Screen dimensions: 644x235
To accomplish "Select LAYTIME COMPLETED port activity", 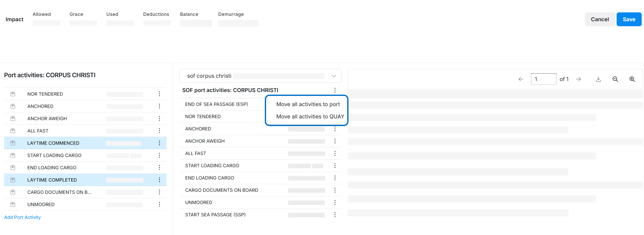I will coord(85,180).
